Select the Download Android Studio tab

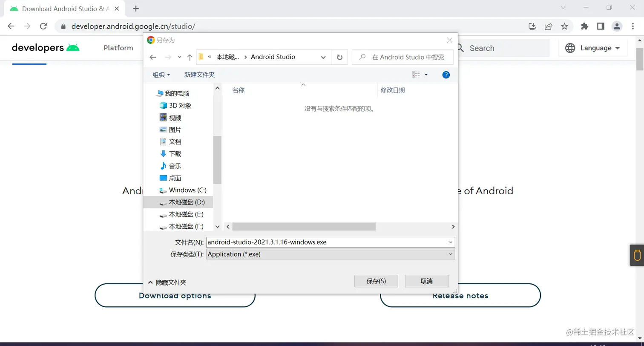(65, 9)
